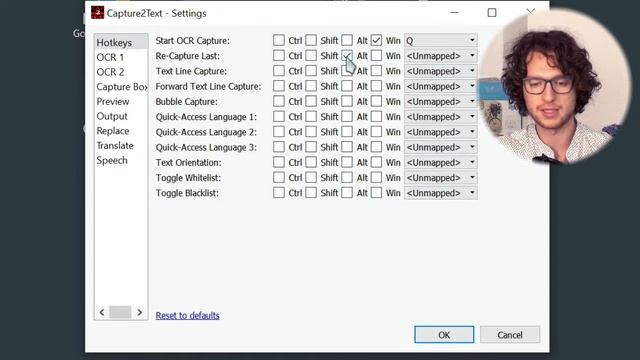Open the Hotkeys settings page
The height and width of the screenshot is (360, 640).
pyautogui.click(x=121, y=42)
